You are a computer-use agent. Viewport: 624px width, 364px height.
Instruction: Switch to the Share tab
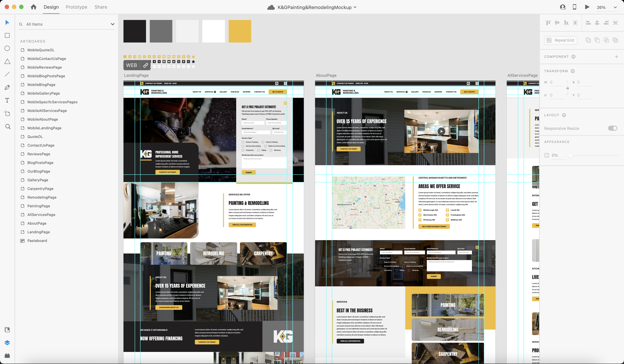click(x=101, y=7)
